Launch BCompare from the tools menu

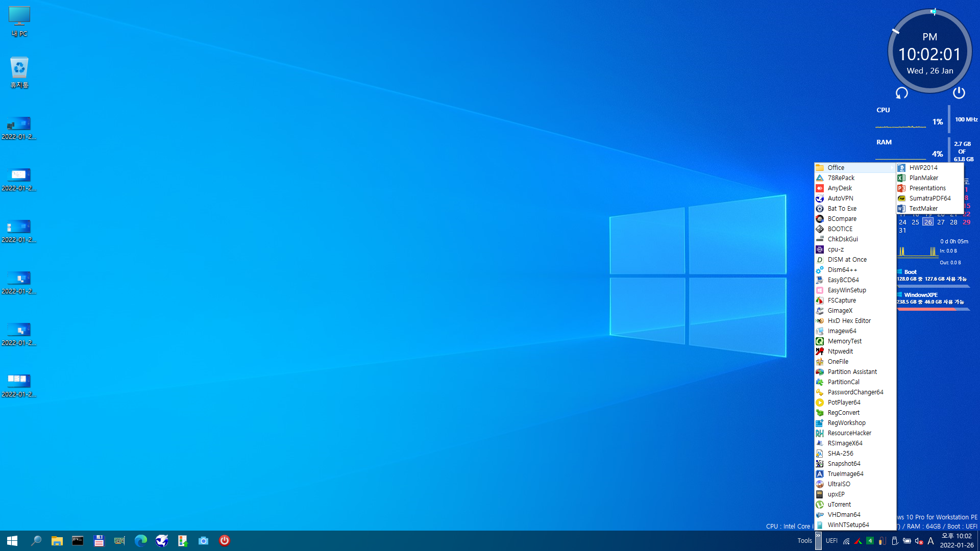coord(855,219)
